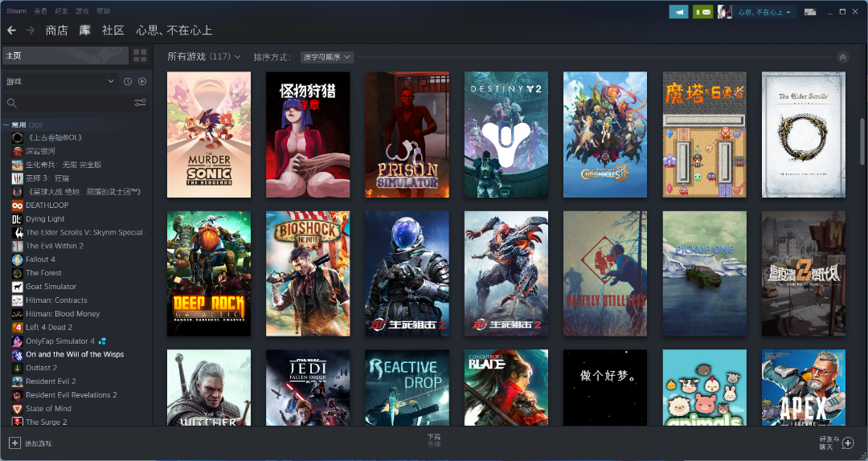Screen dimensions: 868x461
Task: Select 'The Evil Within 2' in sidebar
Action: click(x=55, y=246)
